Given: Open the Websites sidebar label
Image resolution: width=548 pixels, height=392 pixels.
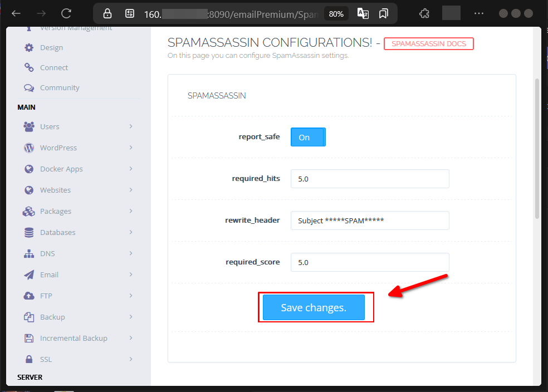Looking at the screenshot, I should pyautogui.click(x=55, y=190).
